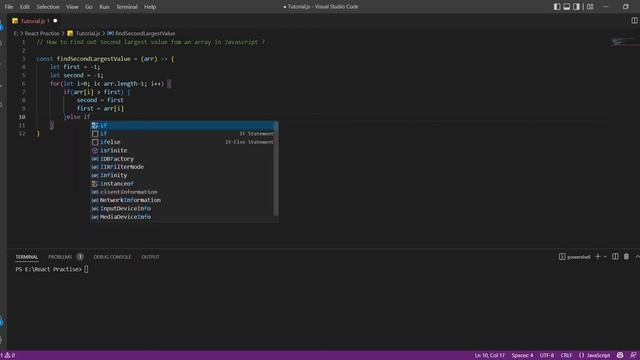Click the suggestion list scrollbar
This screenshot has width=640, height=360.
tap(276, 168)
